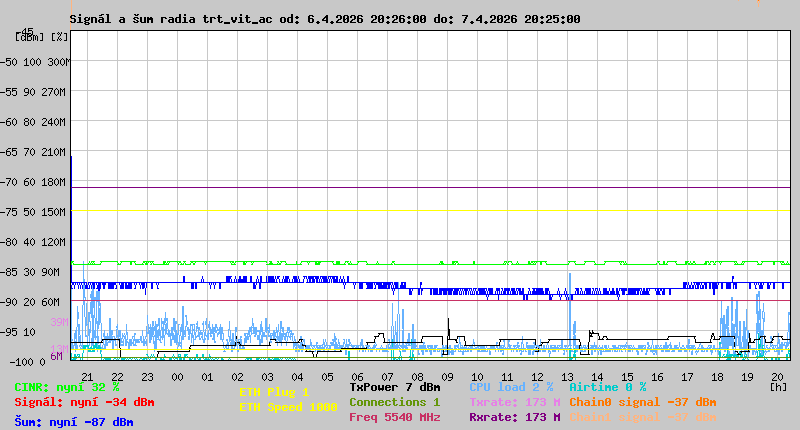This screenshot has height=430, width=800.
Task: Click the Freq 5540 MHz label
Action: click(394, 417)
